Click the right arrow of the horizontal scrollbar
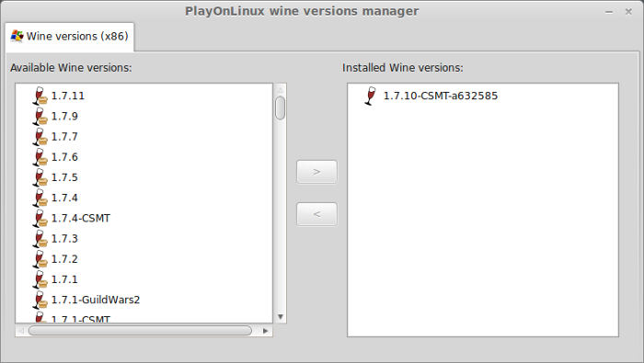The image size is (644, 363). (x=266, y=331)
